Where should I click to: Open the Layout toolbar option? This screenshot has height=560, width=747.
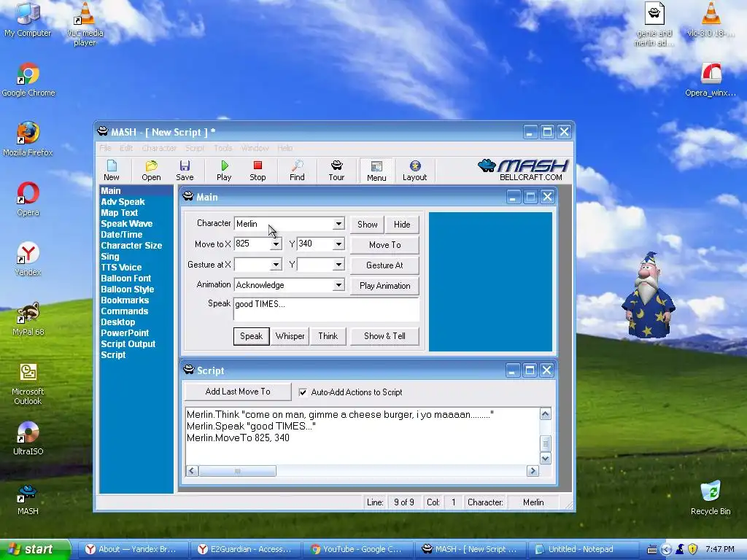coord(415,170)
